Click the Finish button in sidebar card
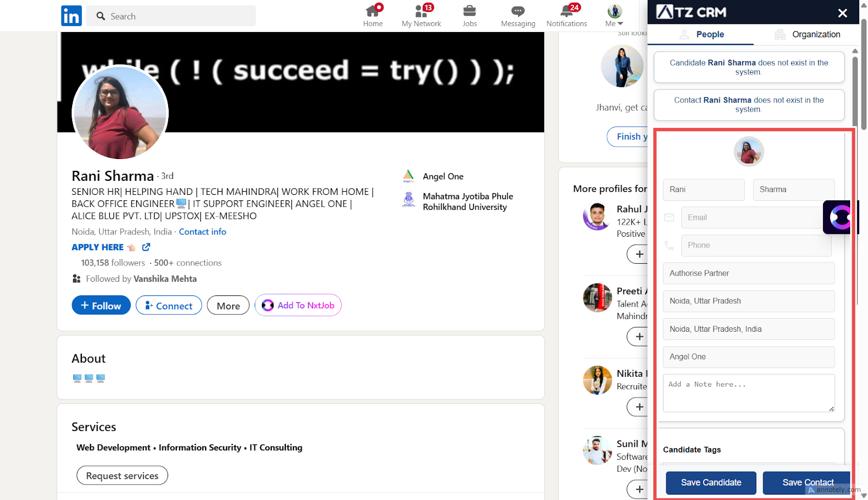 pyautogui.click(x=628, y=137)
